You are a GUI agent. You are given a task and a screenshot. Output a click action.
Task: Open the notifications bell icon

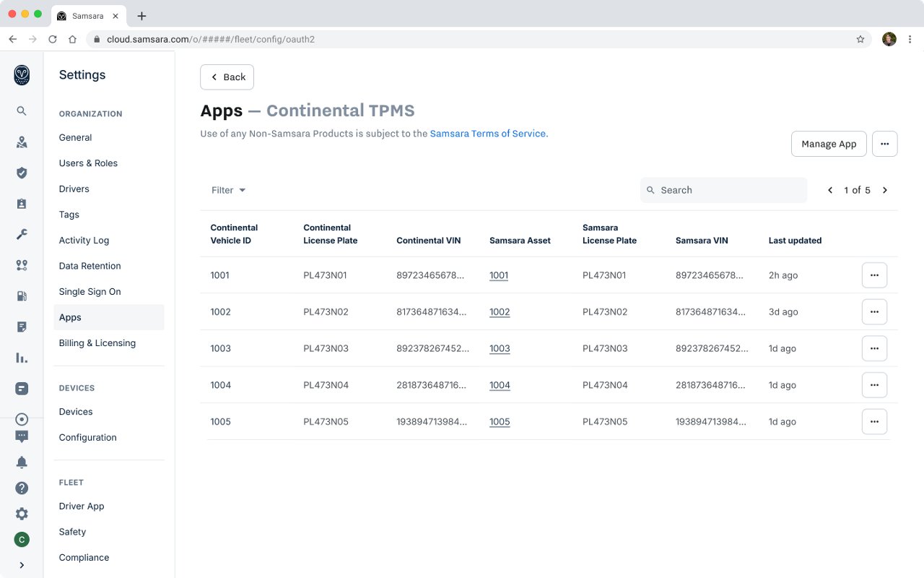click(x=22, y=462)
